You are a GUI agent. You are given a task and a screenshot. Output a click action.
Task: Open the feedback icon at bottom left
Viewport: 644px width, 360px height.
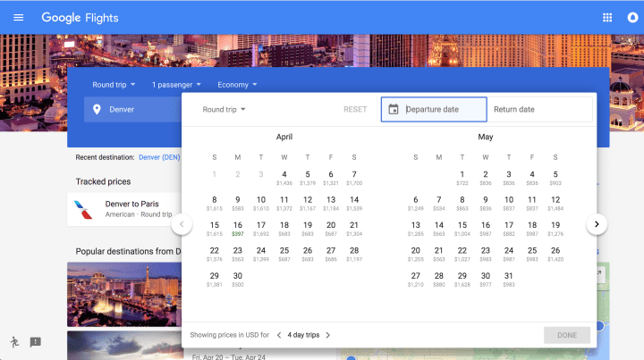[x=35, y=342]
